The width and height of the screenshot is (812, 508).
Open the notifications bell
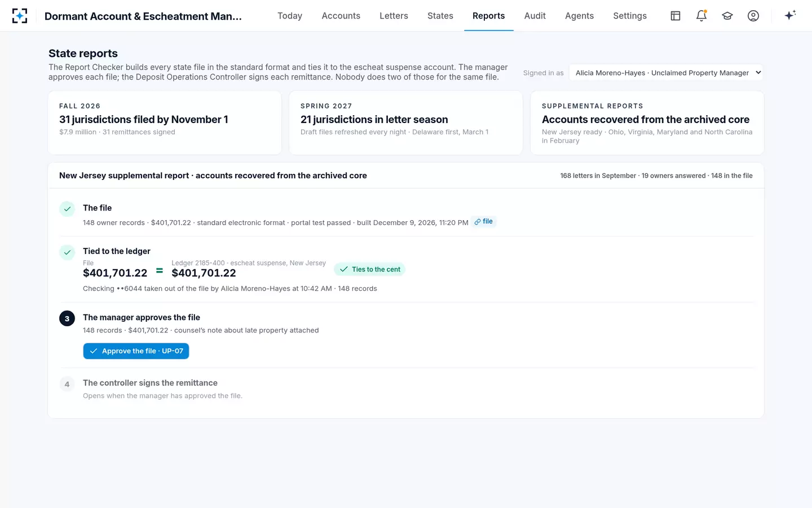point(701,16)
